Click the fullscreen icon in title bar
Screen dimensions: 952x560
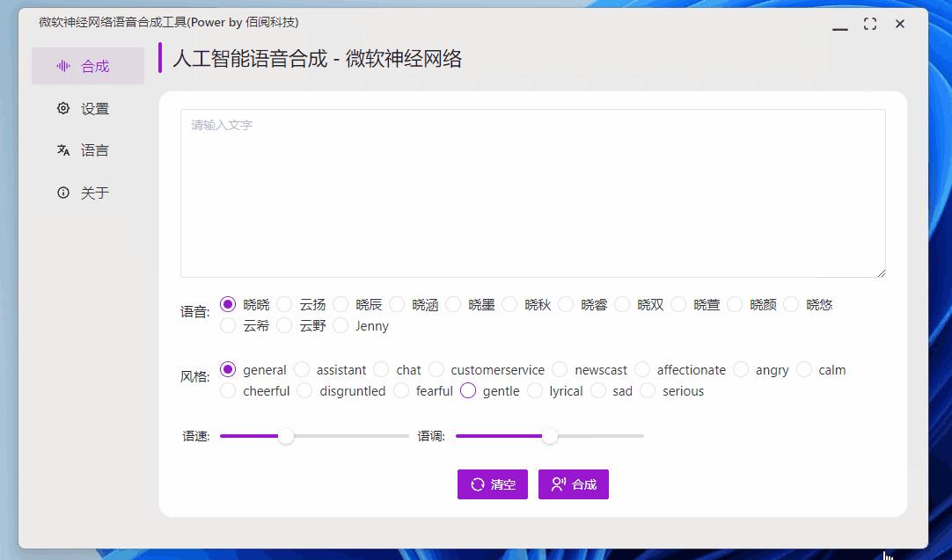coord(870,24)
